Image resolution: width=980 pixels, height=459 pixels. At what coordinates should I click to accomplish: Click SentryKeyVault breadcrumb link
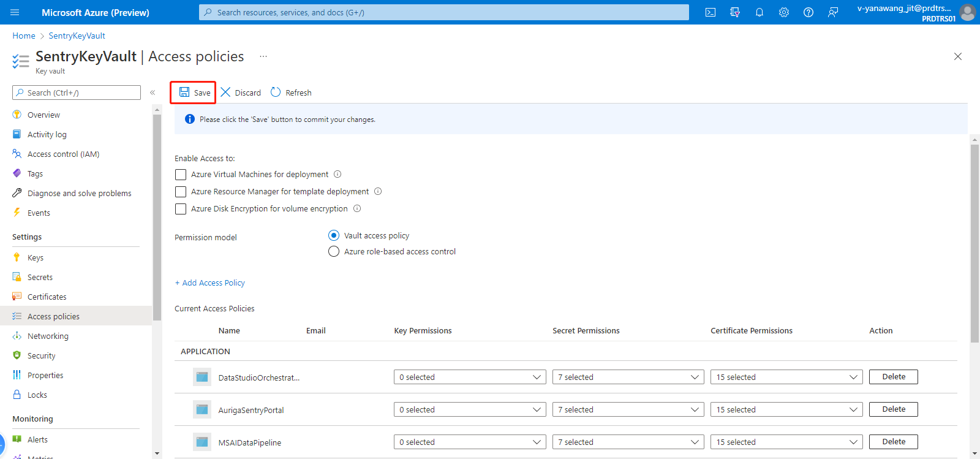pos(77,36)
